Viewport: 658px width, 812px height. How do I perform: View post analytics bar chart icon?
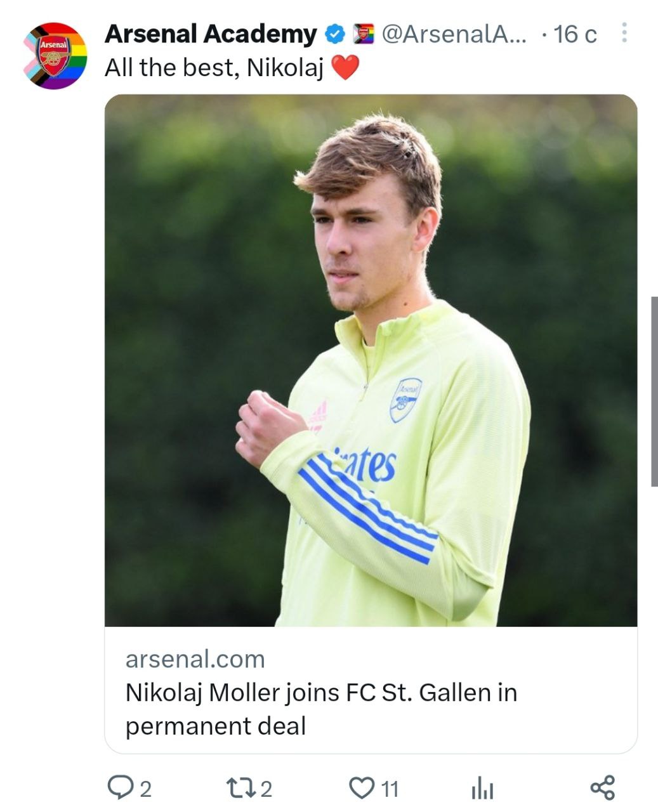pyautogui.click(x=482, y=789)
